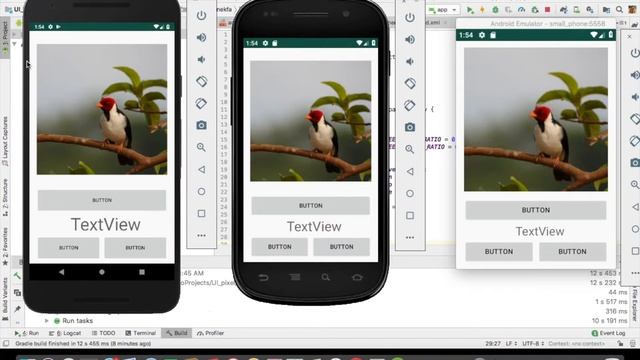Power button on Nexus-style emulator toolbar
Screen dimensions: 640x360
(410, 18)
